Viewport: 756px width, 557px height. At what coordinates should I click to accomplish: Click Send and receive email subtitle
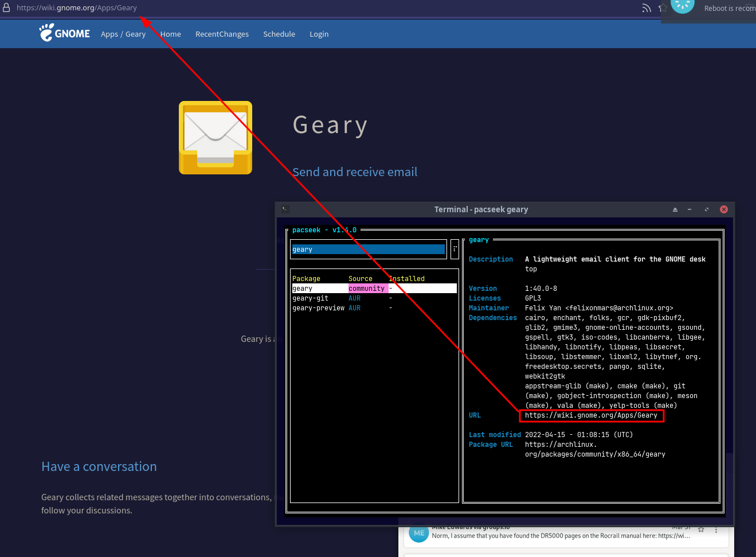(x=355, y=172)
